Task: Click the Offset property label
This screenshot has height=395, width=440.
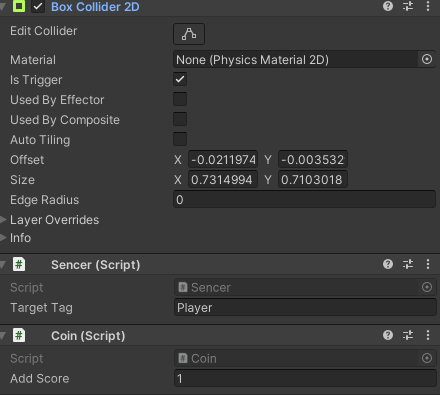Action: pyautogui.click(x=27, y=160)
